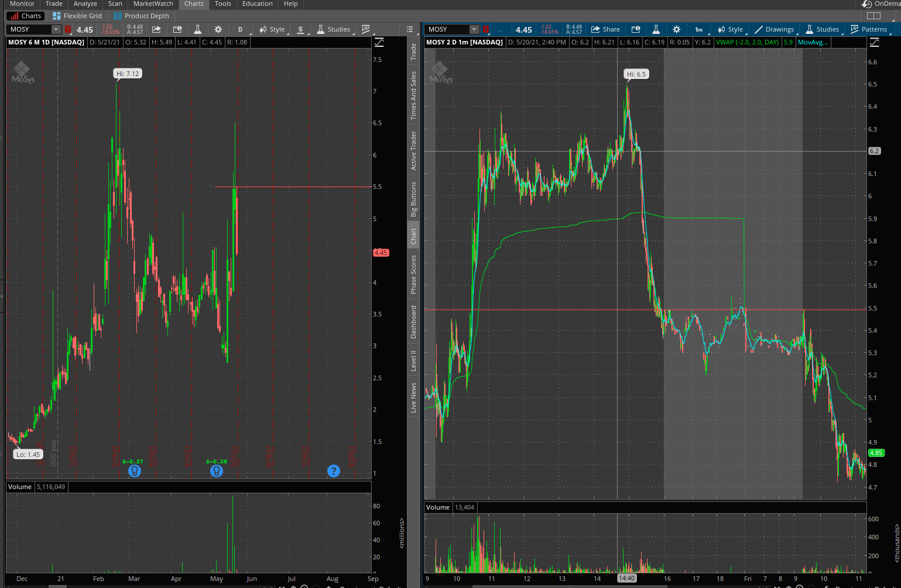Open left chart list options menu
Image resolution: width=901 pixels, height=588 pixels.
[410, 29]
